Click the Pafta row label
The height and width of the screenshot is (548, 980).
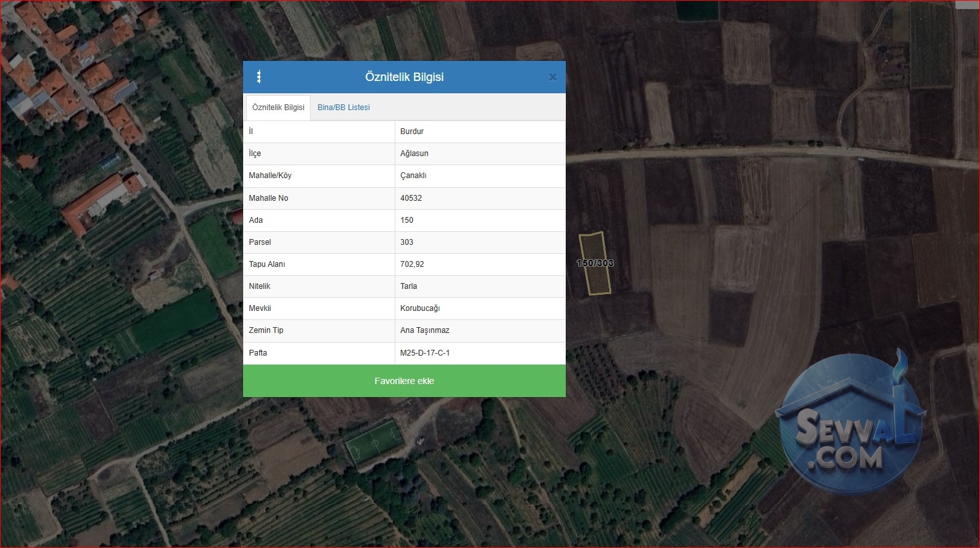pos(258,353)
